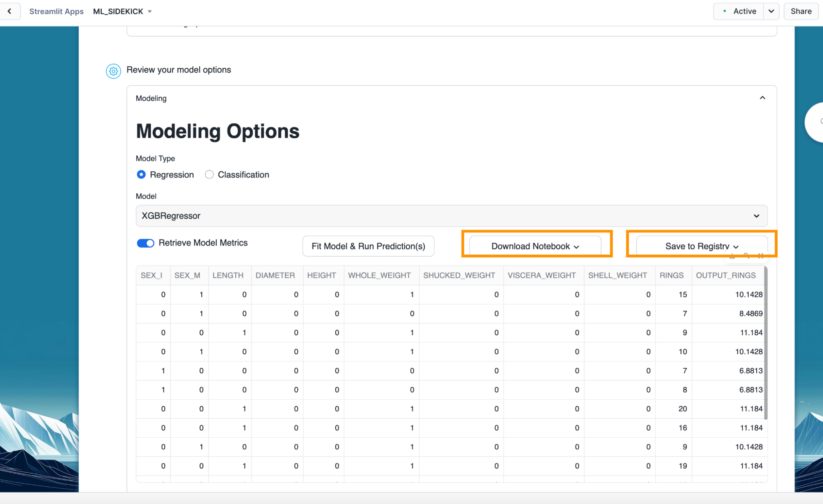Screen dimensions: 823x504
Task: Open the arrow menu next to Active
Action: click(x=771, y=11)
